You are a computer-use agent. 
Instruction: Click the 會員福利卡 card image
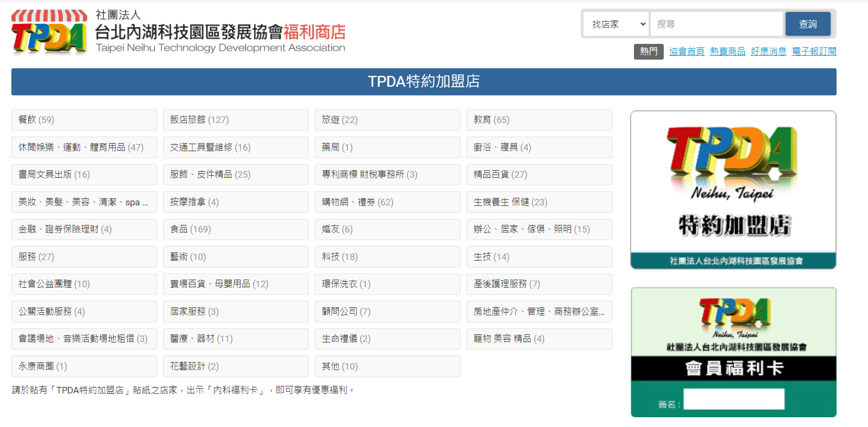pos(734,352)
